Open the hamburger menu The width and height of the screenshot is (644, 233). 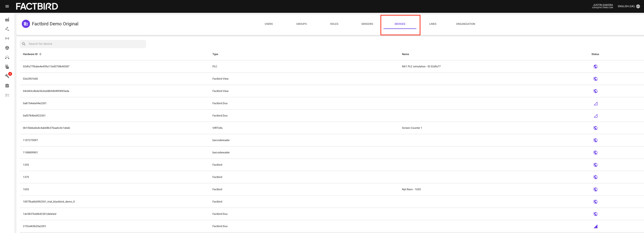pyautogui.click(x=7, y=6)
